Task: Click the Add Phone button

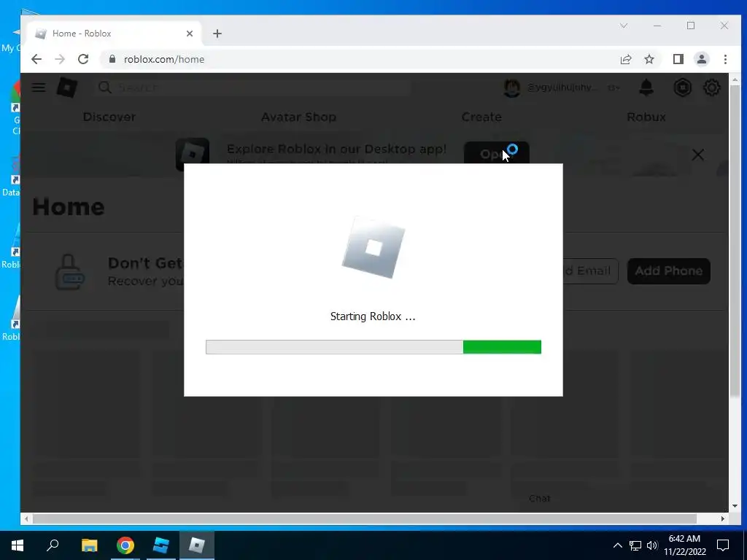Action: (668, 271)
